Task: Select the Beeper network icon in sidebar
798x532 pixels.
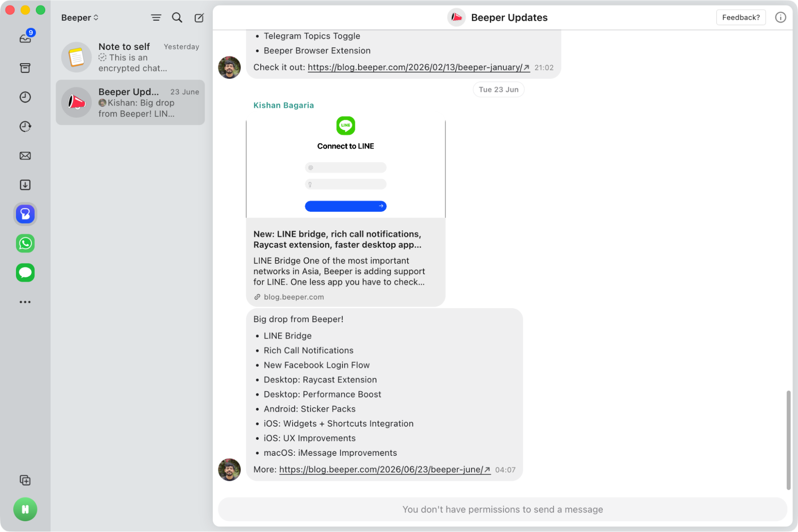Action: tap(25, 214)
